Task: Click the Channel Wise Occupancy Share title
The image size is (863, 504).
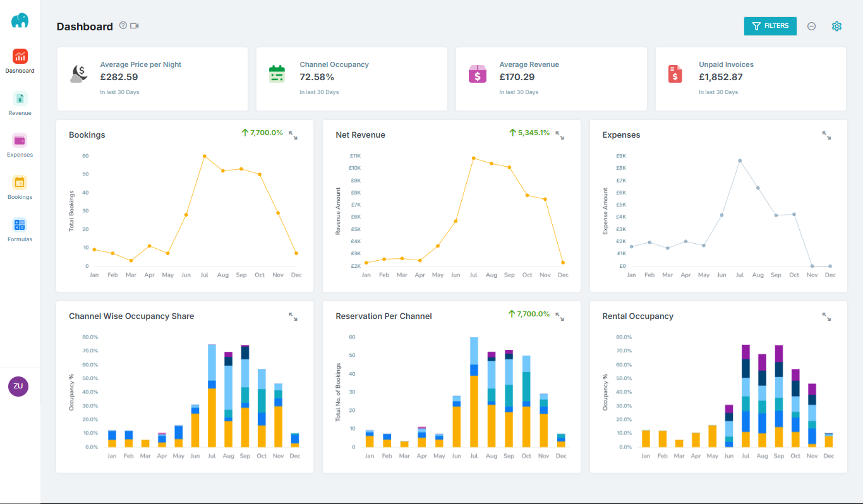Action: (131, 316)
